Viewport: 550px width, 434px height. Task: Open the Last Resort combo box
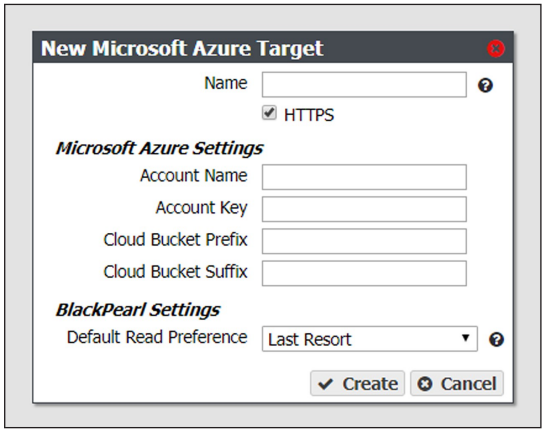pyautogui.click(x=369, y=339)
